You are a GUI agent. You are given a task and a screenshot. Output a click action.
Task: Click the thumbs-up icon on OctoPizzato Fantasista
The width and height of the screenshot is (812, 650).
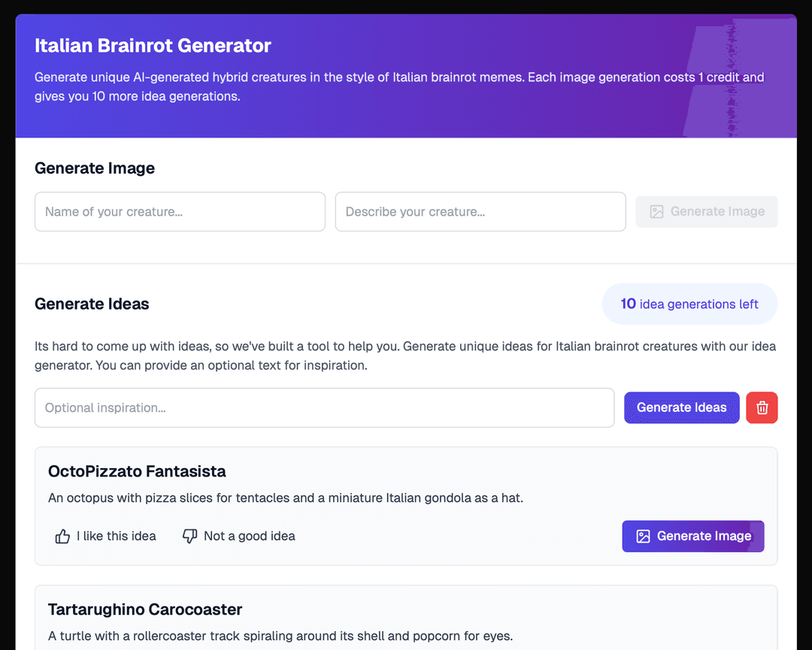click(62, 536)
